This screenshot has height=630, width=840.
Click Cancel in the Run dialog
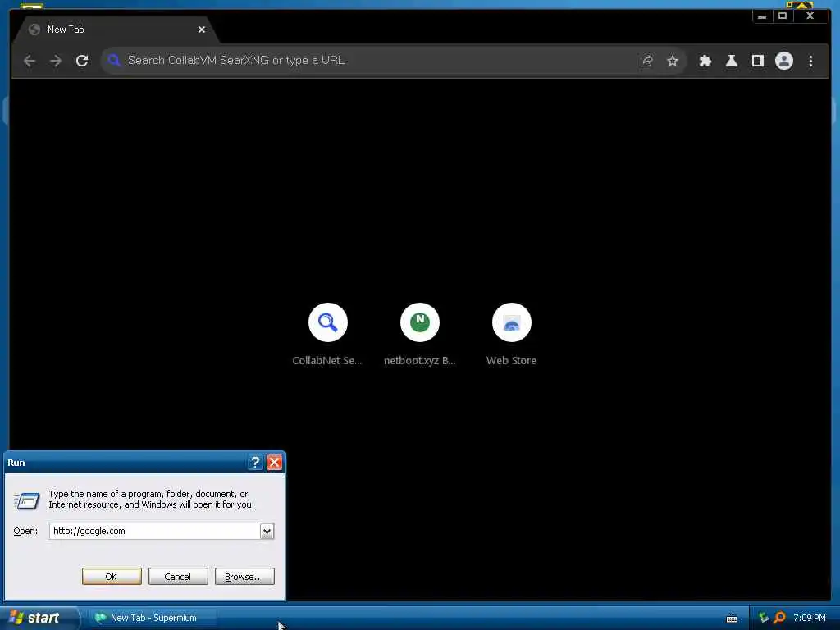click(178, 577)
